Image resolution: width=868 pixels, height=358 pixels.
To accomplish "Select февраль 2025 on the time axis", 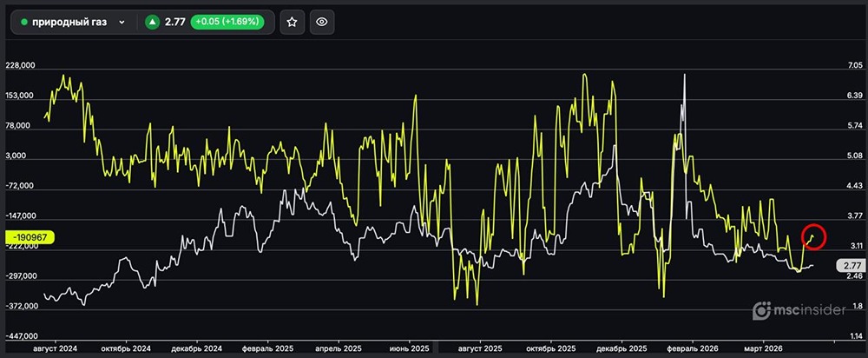I will coord(266,348).
